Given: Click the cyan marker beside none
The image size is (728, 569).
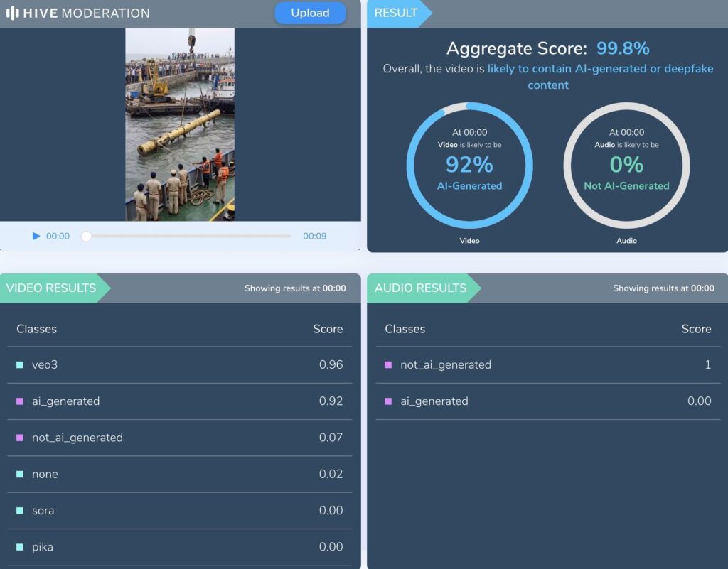Looking at the screenshot, I should 20,475.
